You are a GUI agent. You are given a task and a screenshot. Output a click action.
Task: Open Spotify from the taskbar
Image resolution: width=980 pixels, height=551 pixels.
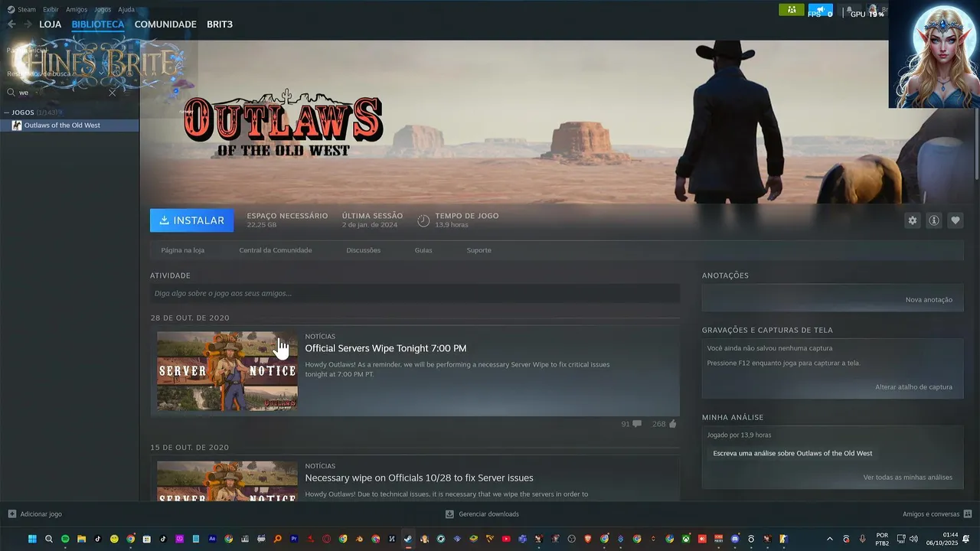65,539
